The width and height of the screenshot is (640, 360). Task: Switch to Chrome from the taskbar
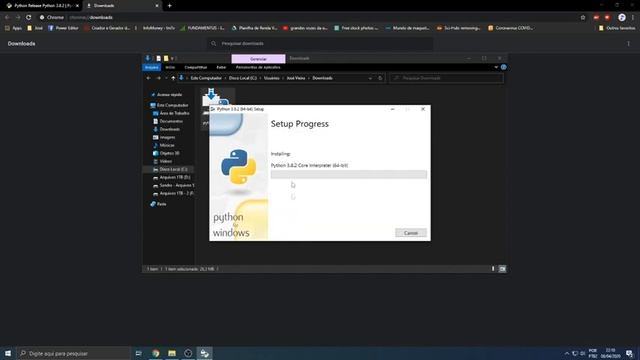click(156, 353)
